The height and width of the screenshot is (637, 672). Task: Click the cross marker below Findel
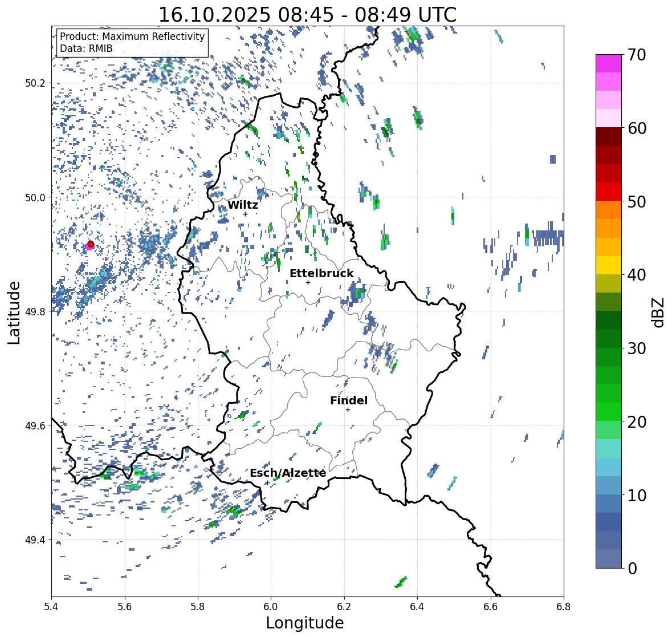coord(348,410)
